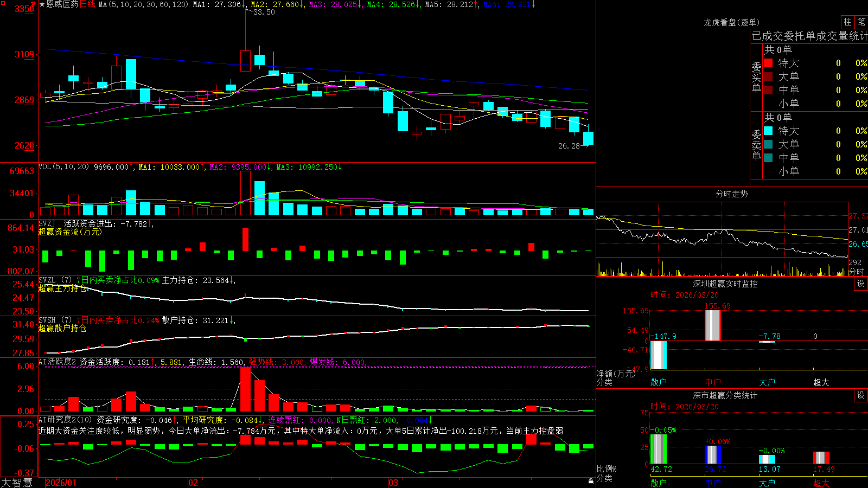This screenshot has height=488, width=868.
Task: Click the SVZJ 活跃资金进出 indicator label
Action: (x=78, y=224)
